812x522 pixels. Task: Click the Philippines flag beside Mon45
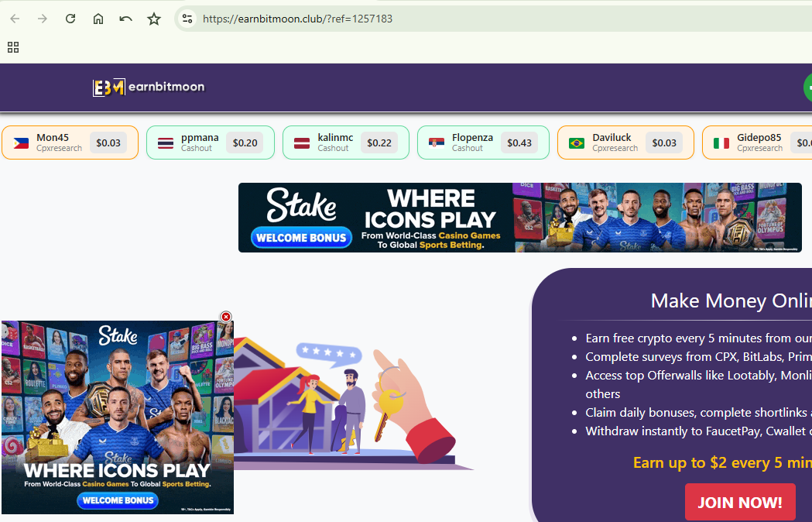coord(21,143)
